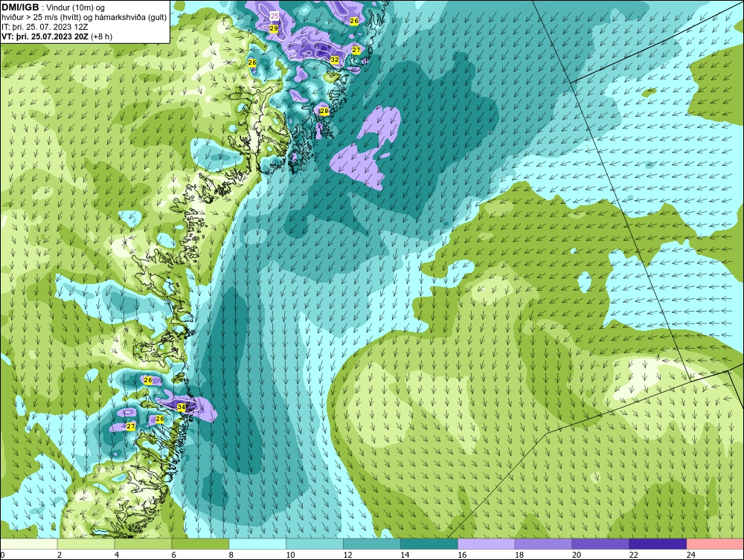This screenshot has width=744, height=560.
Task: Select the pink above-24 m/s legend swatch
Action: pos(715,544)
